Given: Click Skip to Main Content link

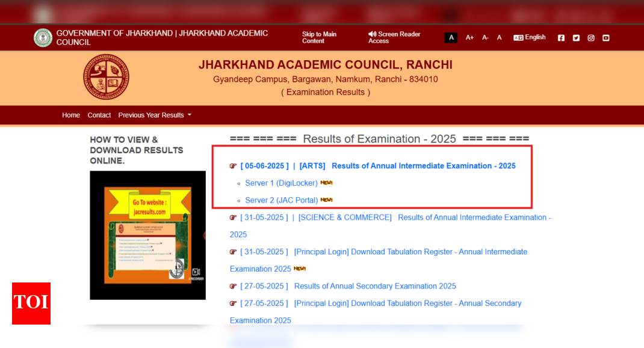Looking at the screenshot, I should 319,38.
